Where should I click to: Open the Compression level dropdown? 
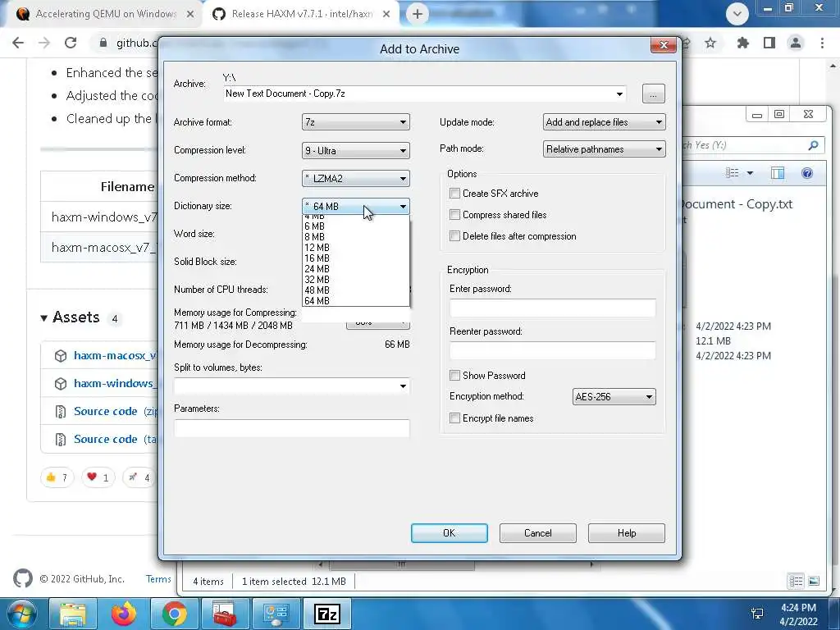[356, 151]
